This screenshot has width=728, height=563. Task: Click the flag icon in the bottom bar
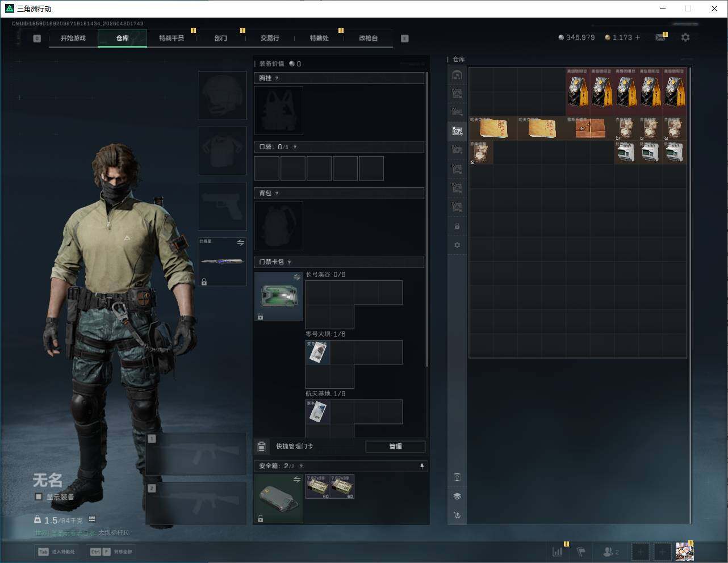[581, 552]
